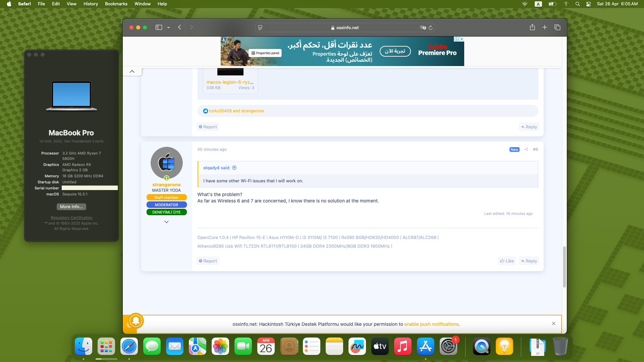The height and width of the screenshot is (362, 644).
Task: Click the translate icon in address bar
Action: coord(423,28)
